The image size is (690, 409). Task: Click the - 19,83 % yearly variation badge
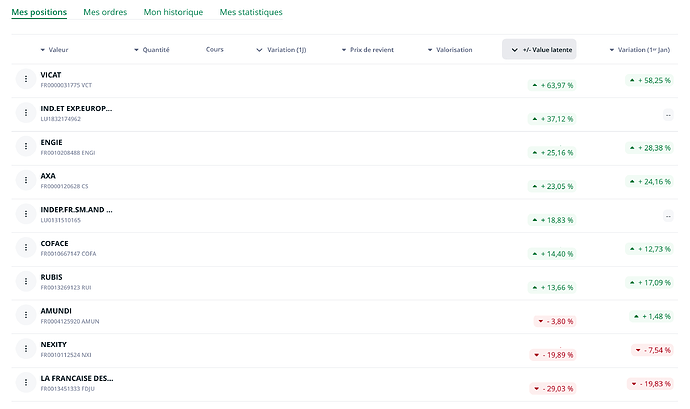650,384
